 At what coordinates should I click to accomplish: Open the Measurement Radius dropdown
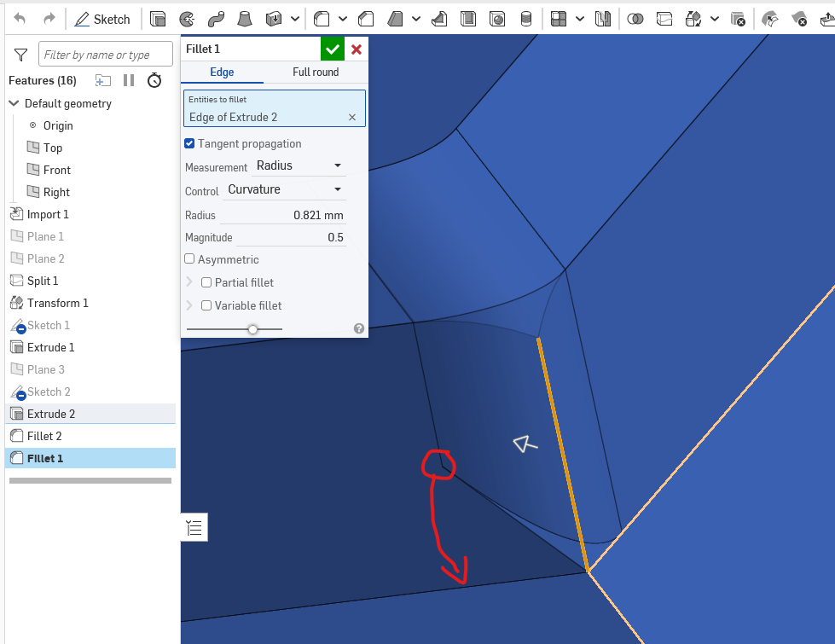299,165
